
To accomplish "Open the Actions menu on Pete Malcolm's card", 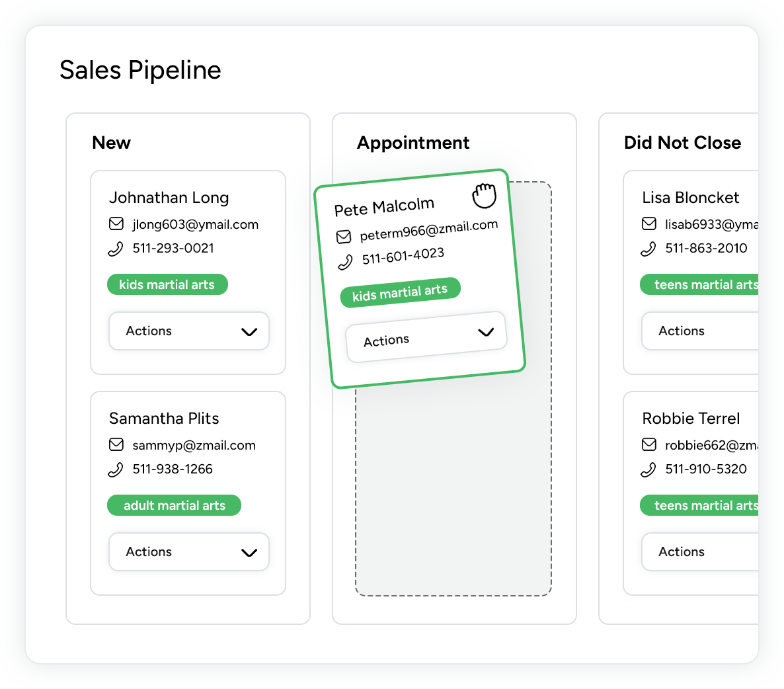I will tap(426, 337).
